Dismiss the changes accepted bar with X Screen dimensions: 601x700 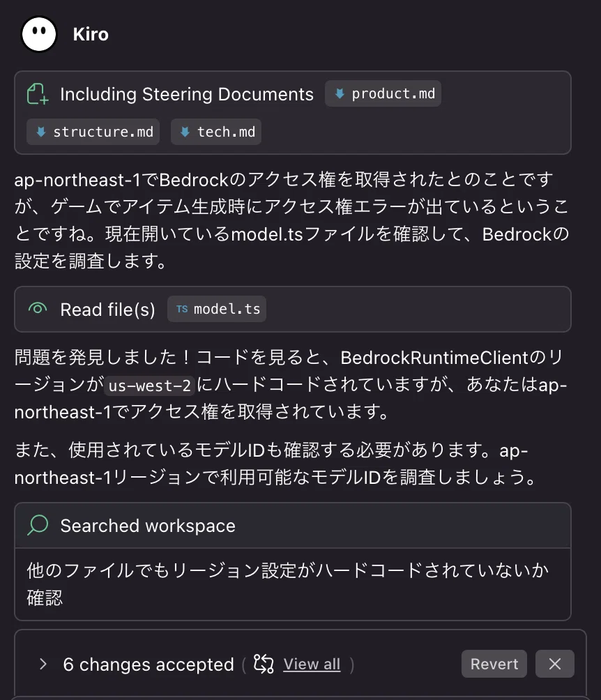tap(554, 664)
